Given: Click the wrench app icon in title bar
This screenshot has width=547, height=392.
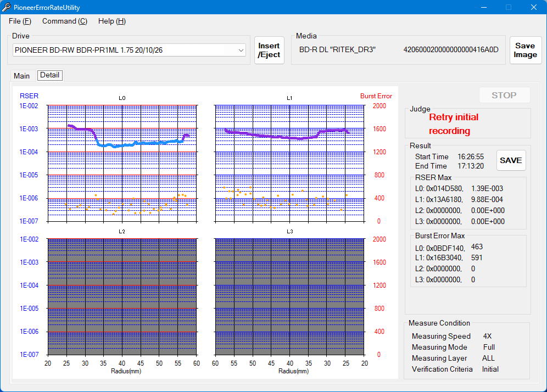Looking at the screenshot, I should 7,7.
